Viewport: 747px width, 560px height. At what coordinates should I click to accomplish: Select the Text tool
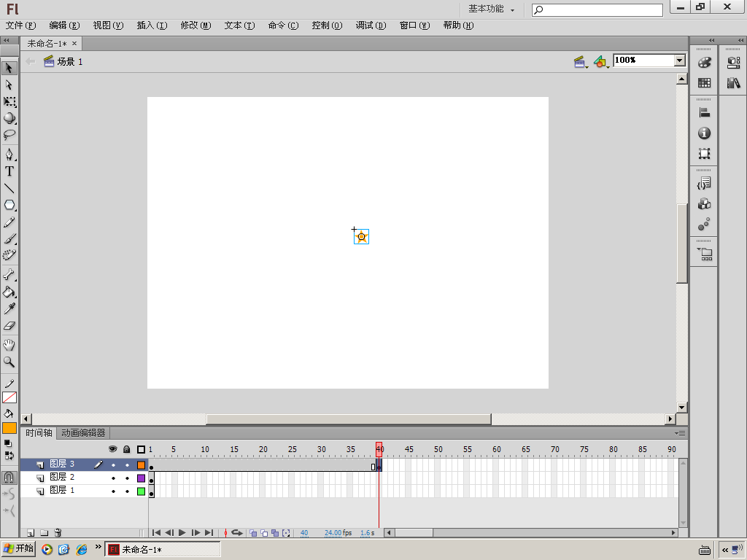click(x=9, y=171)
